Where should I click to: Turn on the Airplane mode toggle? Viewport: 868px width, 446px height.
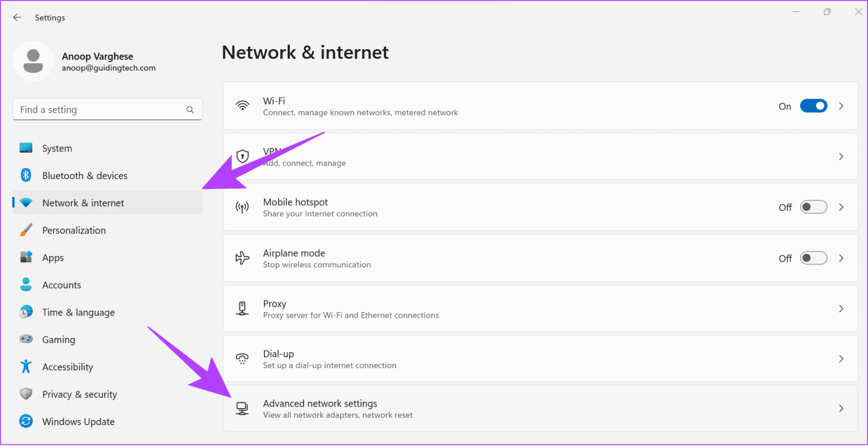(814, 258)
